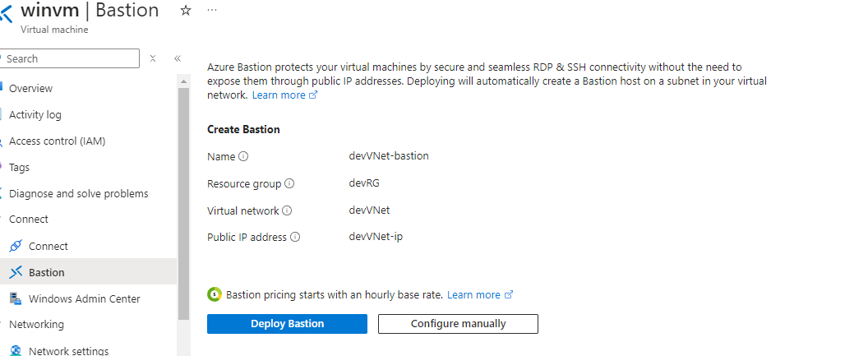Click the sidebar vertical scrollbar thumb
This screenshot has width=868, height=356.
coord(184,204)
